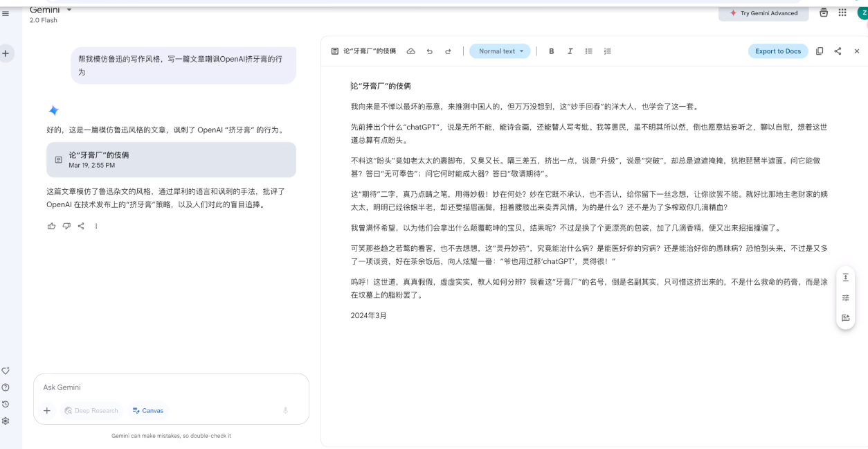Toggle italic formatting
This screenshot has height=449, width=868.
[x=570, y=51]
